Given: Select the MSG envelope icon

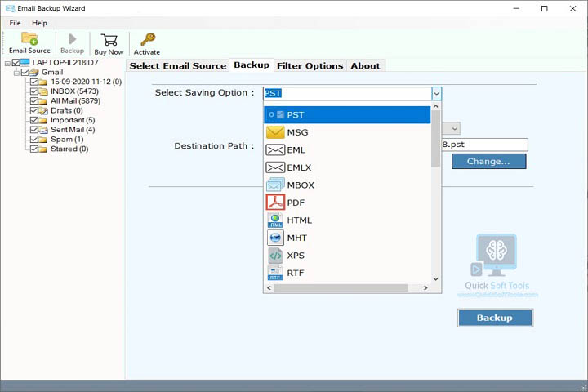Looking at the screenshot, I should (x=275, y=132).
